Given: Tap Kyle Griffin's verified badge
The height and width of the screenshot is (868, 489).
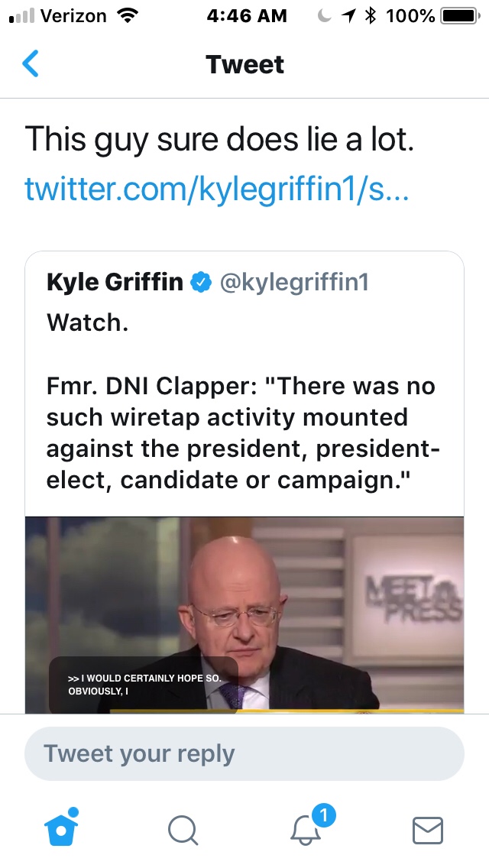Looking at the screenshot, I should coord(201,283).
